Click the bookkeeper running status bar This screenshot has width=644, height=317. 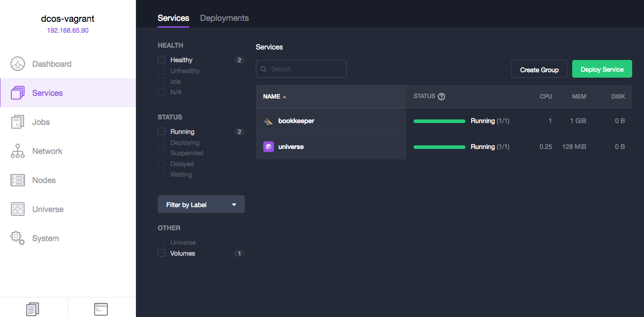[439, 121]
